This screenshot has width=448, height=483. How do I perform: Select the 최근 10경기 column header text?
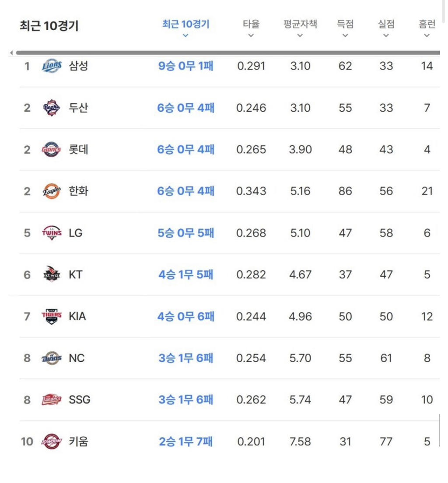point(186,24)
